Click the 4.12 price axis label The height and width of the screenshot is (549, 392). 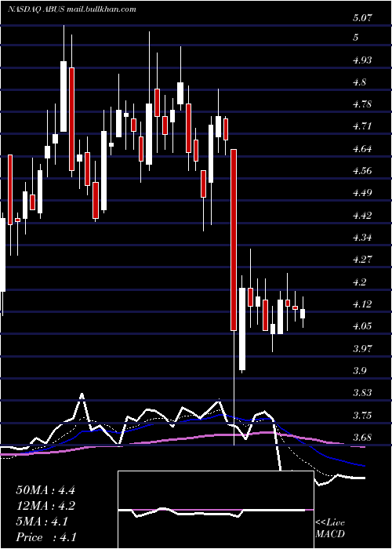pos(362,304)
